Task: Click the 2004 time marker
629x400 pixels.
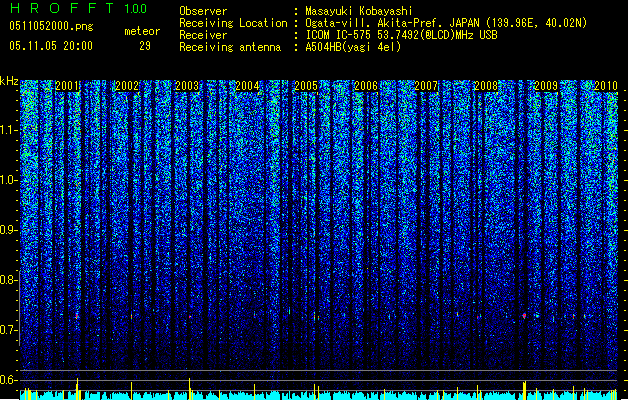Action: [247, 86]
